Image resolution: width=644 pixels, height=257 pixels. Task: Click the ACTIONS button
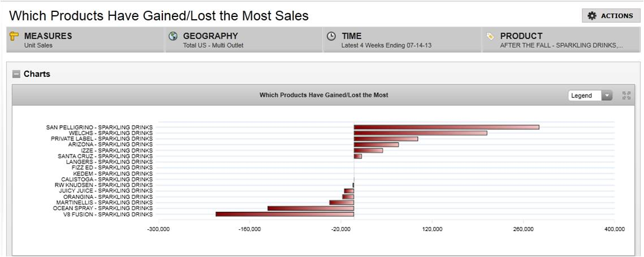[x=611, y=16]
